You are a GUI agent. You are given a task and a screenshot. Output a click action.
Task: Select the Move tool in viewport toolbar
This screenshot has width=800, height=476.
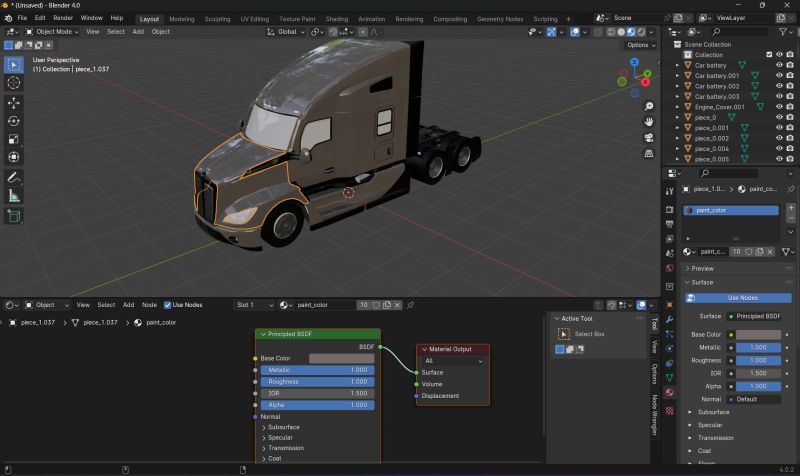coord(14,102)
